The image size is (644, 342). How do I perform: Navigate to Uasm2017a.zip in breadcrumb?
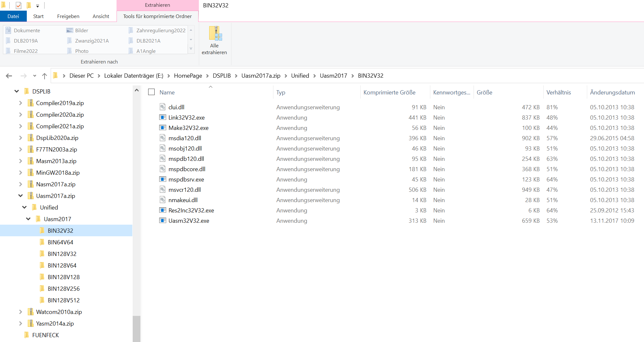pyautogui.click(x=261, y=76)
